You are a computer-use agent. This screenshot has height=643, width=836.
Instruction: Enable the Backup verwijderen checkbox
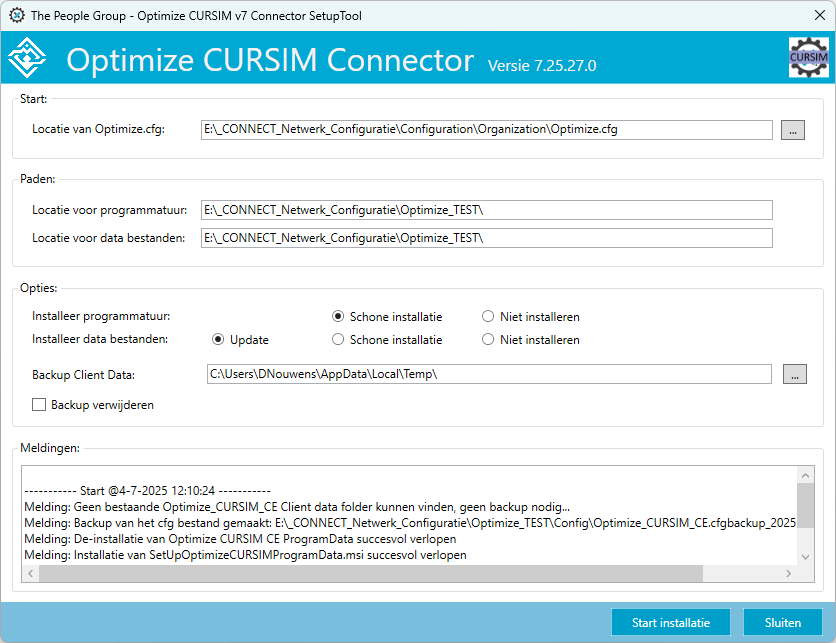39,405
